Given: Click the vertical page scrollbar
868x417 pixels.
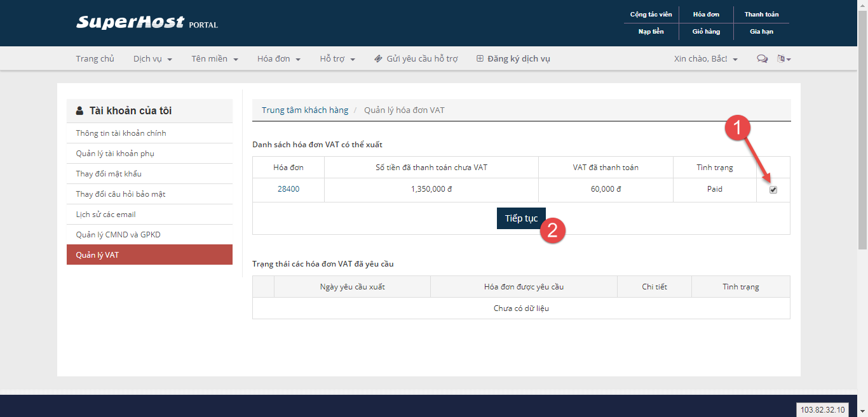Looking at the screenshot, I should (x=862, y=127).
